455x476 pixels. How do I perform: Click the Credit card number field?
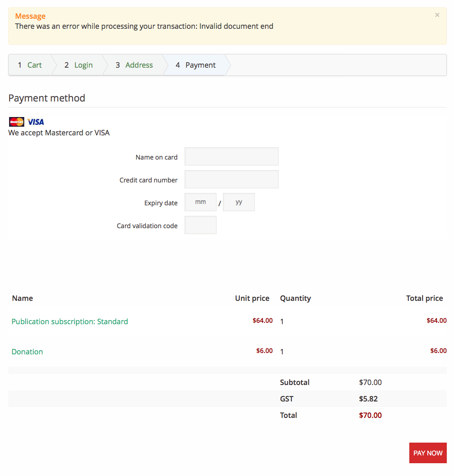coord(231,179)
